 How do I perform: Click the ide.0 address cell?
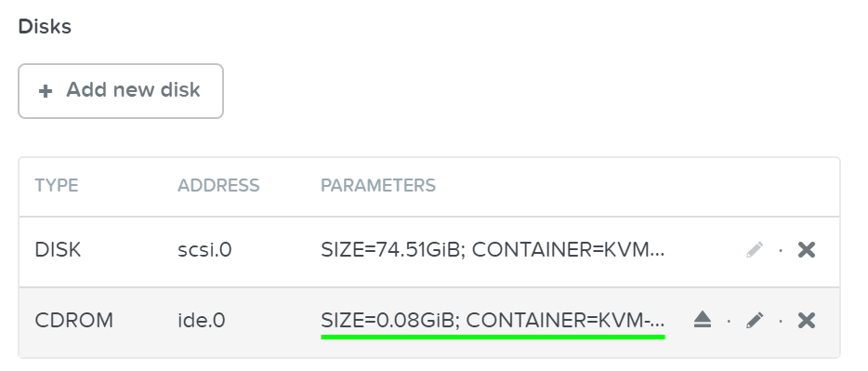click(202, 321)
